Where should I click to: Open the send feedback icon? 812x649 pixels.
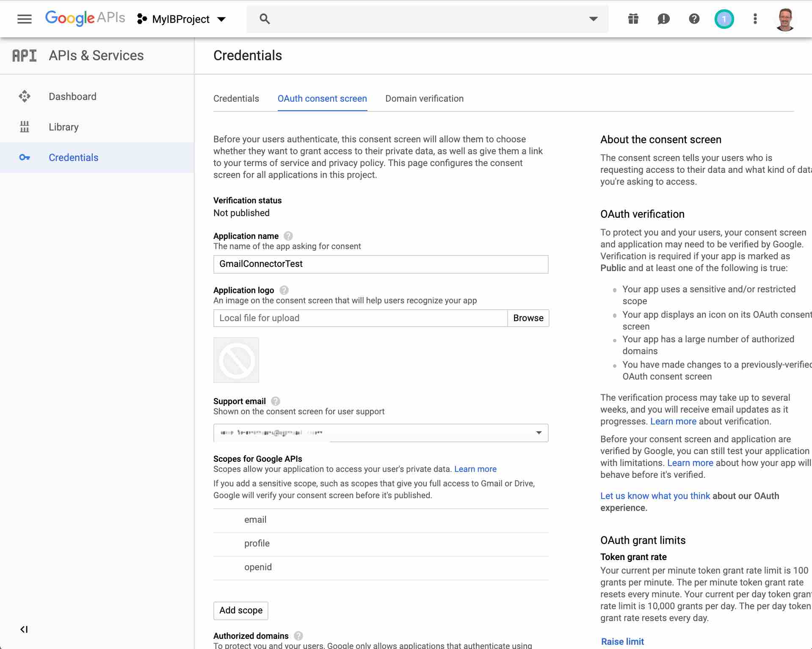tap(663, 19)
